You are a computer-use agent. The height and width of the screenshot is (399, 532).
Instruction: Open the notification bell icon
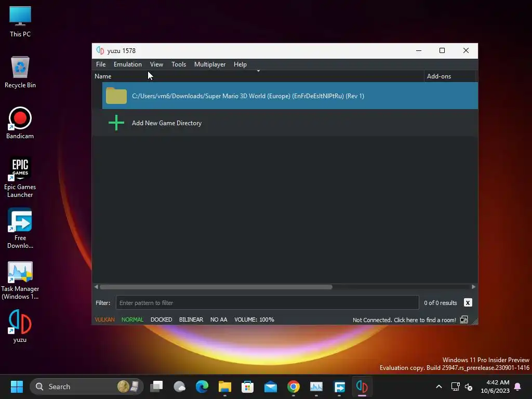pos(518,387)
